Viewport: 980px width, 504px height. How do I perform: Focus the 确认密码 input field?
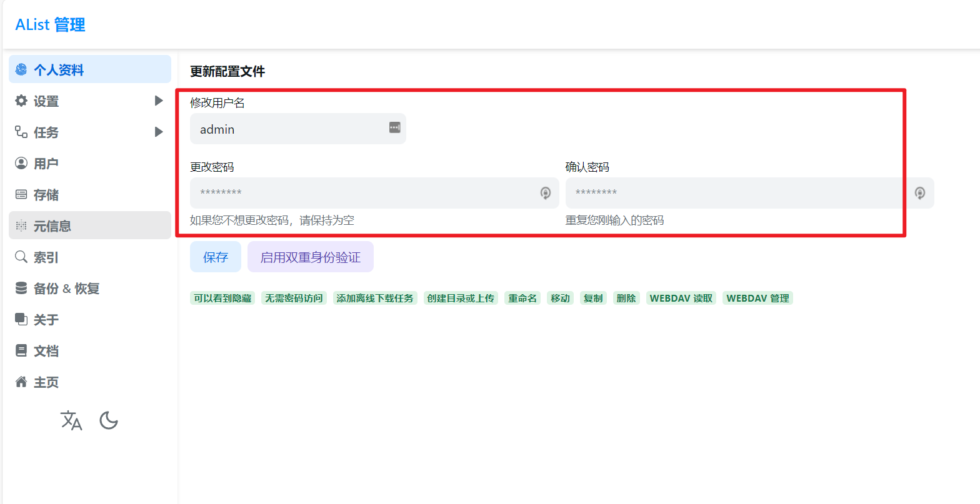pyautogui.click(x=749, y=193)
